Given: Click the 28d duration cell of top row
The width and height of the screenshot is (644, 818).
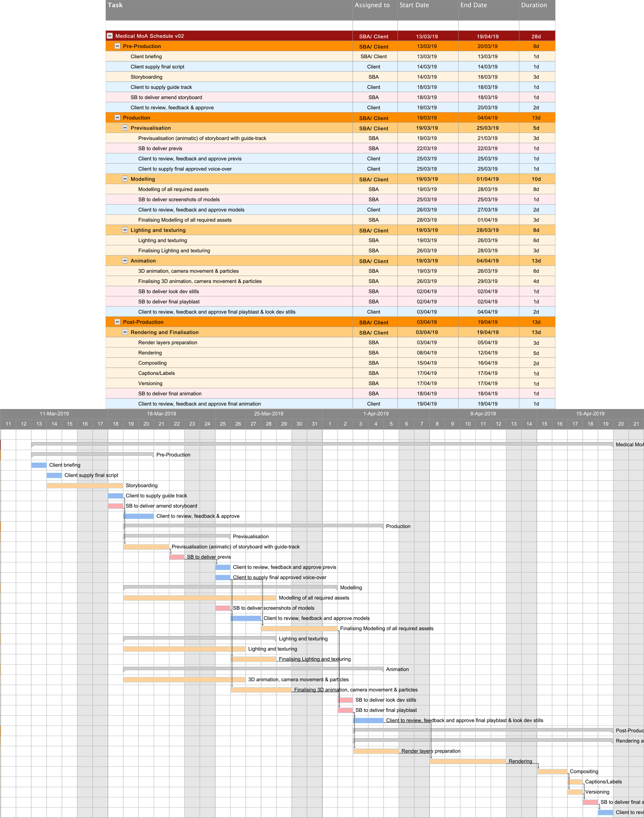Looking at the screenshot, I should click(x=537, y=36).
